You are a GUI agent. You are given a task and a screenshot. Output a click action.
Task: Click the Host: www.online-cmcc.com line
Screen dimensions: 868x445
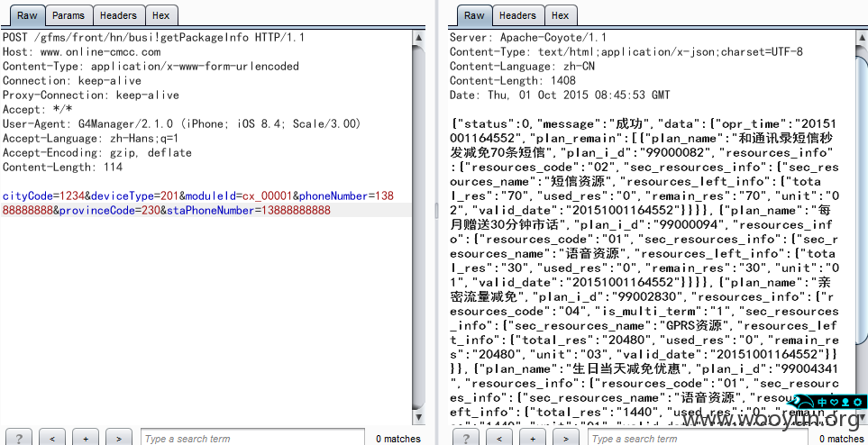coord(81,52)
